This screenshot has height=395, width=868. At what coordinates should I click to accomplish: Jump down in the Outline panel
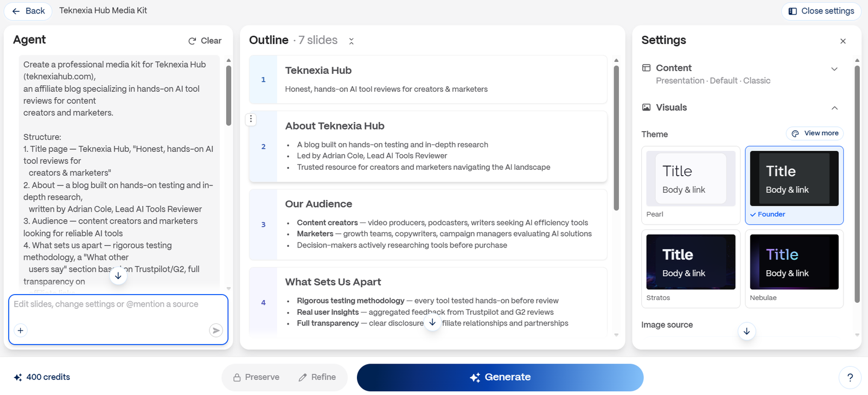(x=432, y=322)
